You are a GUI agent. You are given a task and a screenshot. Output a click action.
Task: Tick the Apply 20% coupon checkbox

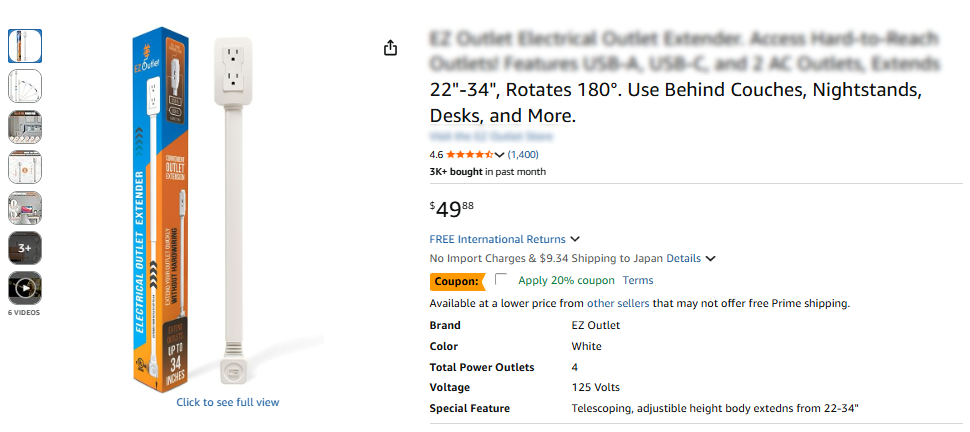[x=501, y=280]
